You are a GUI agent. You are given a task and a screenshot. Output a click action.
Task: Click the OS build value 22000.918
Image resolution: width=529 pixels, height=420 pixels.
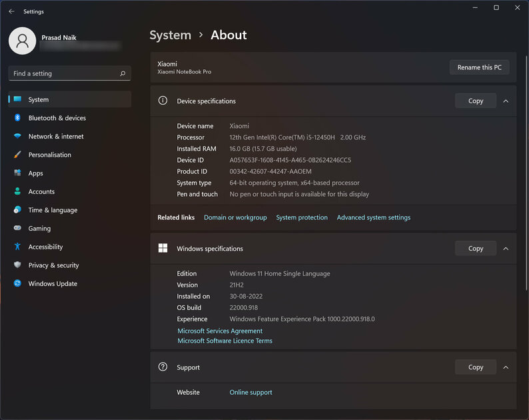pyautogui.click(x=244, y=307)
